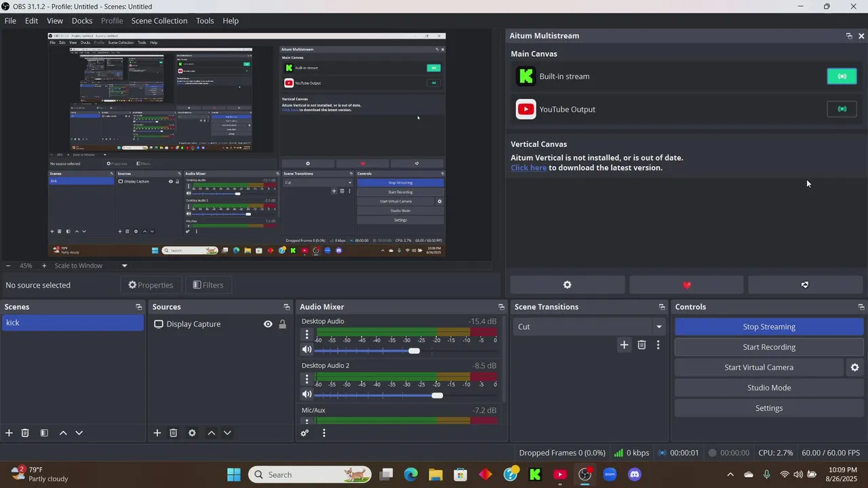Remove selected source trash icon
Screen dimensions: 868x488
(173, 432)
